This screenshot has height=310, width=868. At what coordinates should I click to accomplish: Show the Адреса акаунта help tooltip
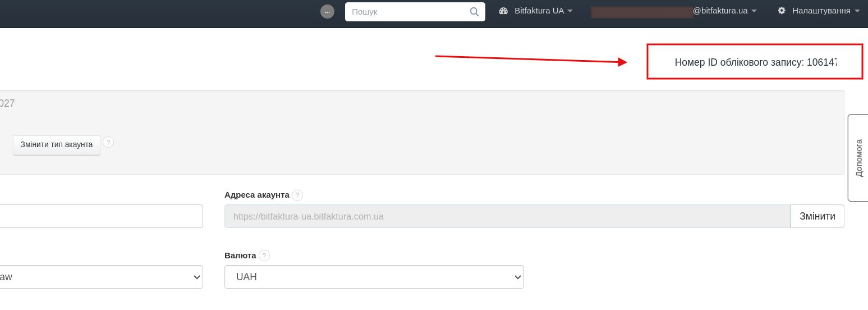(297, 195)
